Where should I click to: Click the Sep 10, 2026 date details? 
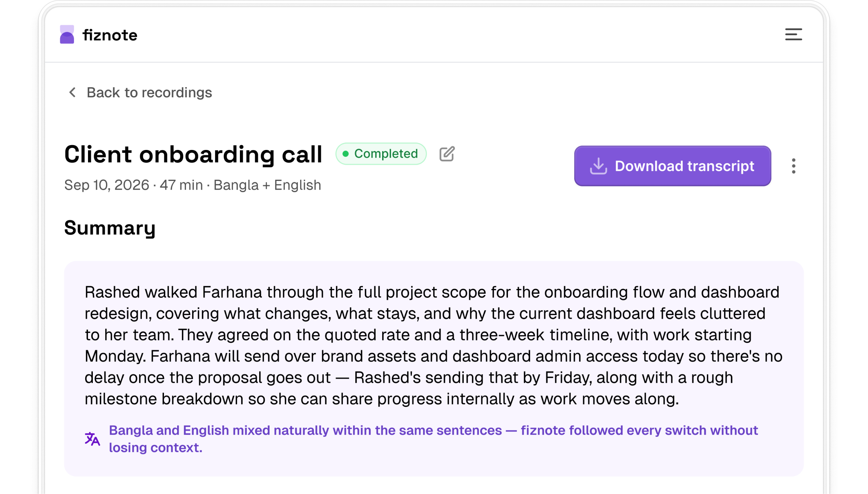(x=192, y=185)
